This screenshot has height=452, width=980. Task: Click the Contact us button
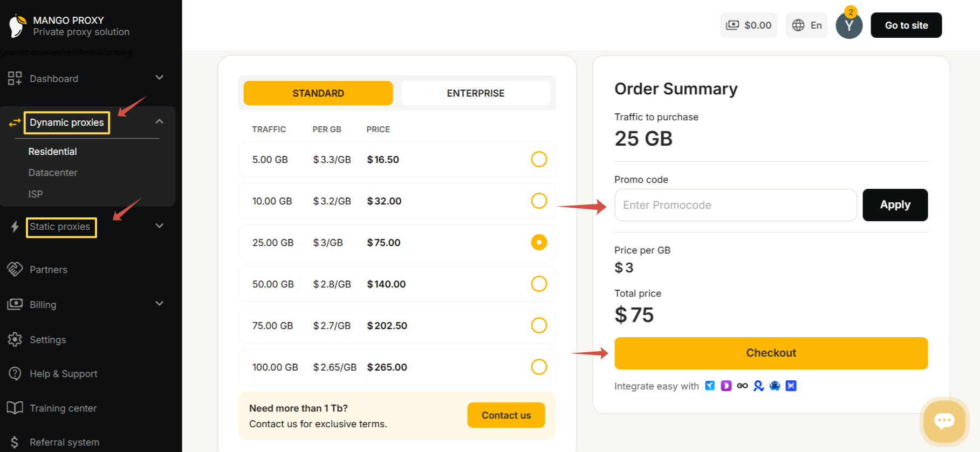pos(506,415)
